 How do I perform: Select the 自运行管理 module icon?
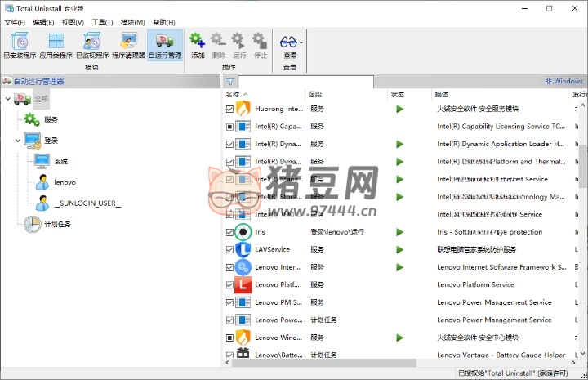click(x=165, y=45)
